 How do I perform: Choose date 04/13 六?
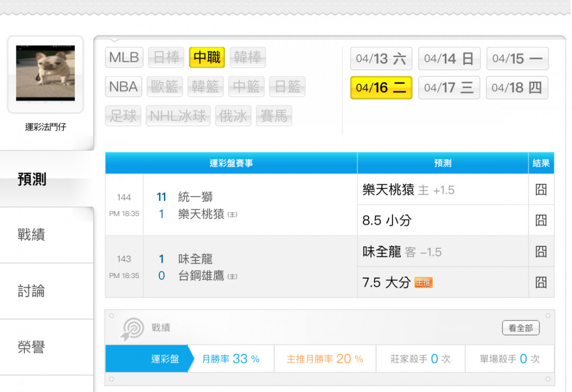pyautogui.click(x=381, y=58)
